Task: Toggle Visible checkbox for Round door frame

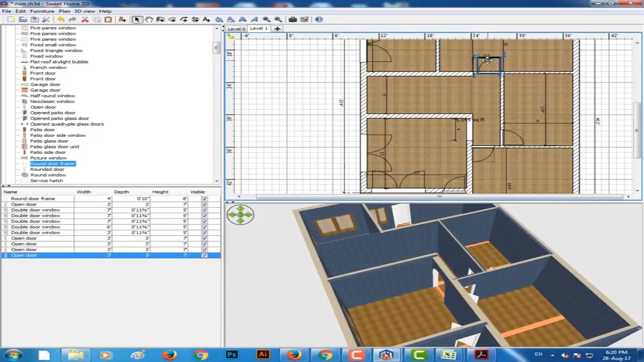Action: coord(204,199)
